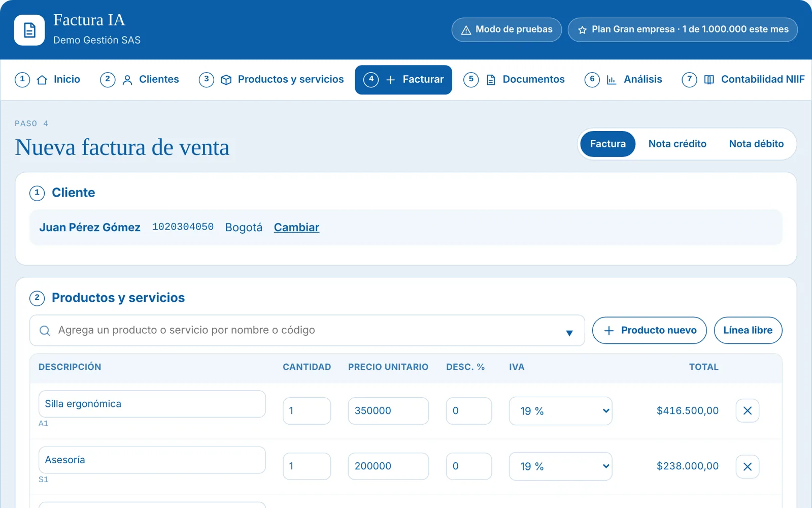Open the Contabilidad NIIF tab
The width and height of the screenshot is (812, 508).
(x=743, y=80)
